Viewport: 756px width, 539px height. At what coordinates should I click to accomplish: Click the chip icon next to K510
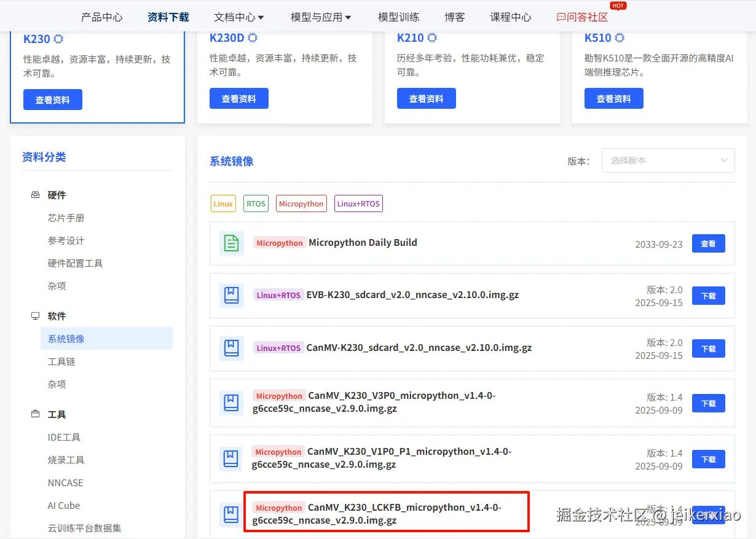pyautogui.click(x=620, y=37)
